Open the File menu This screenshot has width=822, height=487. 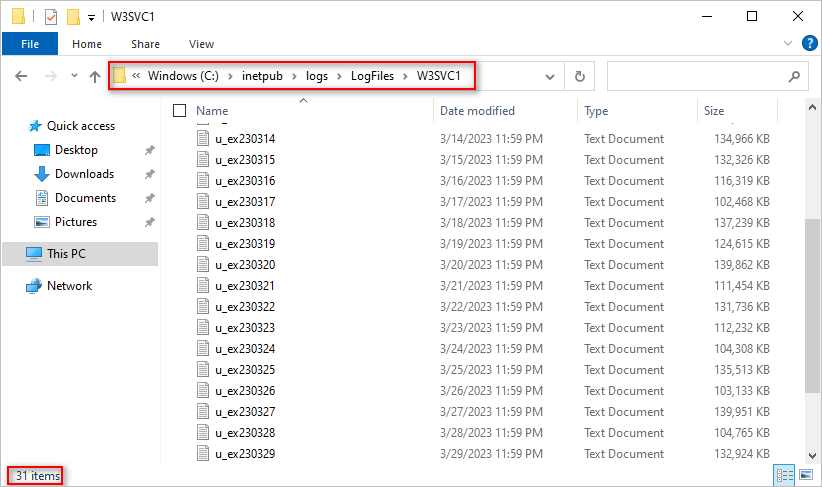tap(30, 44)
